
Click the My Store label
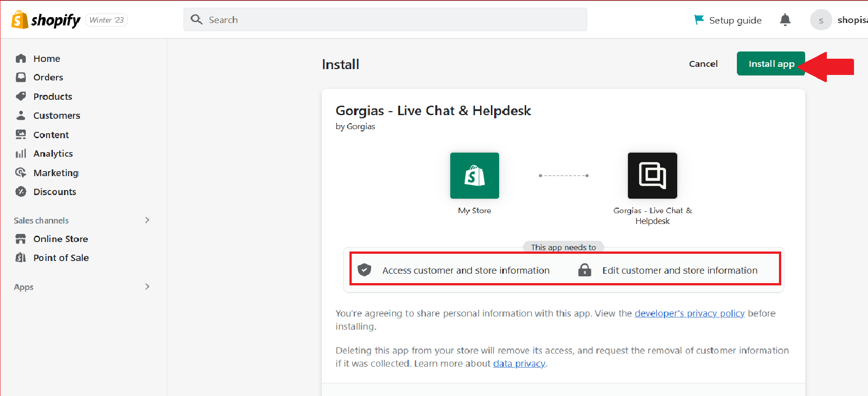[x=475, y=210]
